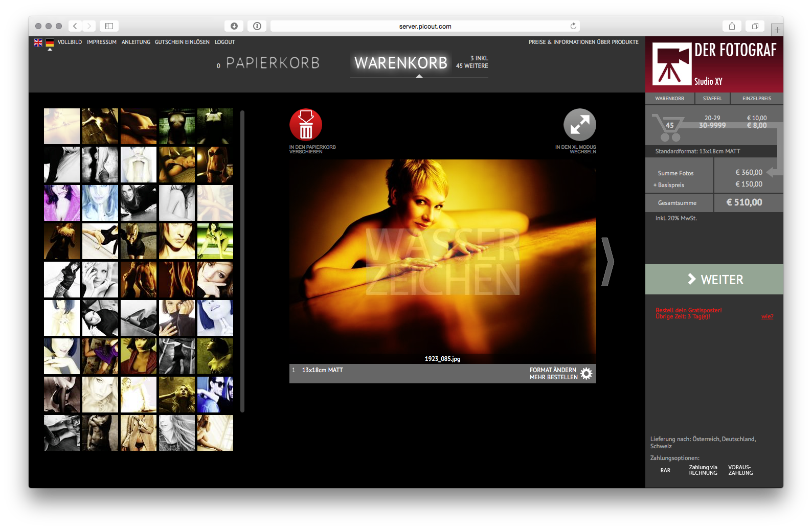Click the Safari address bar
The width and height of the screenshot is (812, 529).
pos(425,26)
